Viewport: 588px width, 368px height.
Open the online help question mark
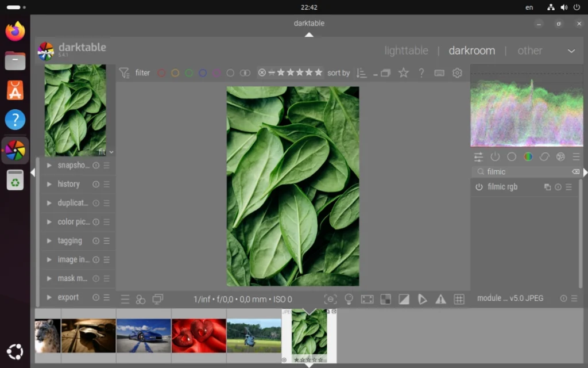coord(421,72)
